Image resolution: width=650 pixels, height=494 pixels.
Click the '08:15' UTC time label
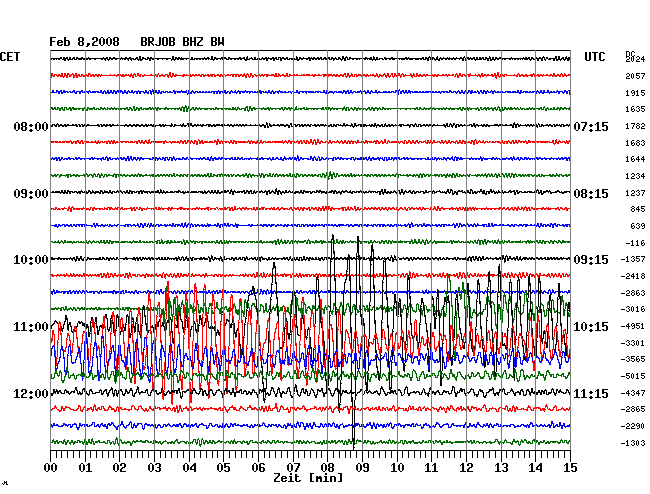pyautogui.click(x=591, y=194)
